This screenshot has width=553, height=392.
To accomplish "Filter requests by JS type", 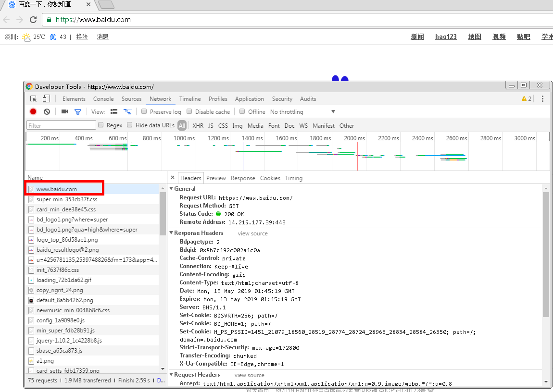I will 211,126.
